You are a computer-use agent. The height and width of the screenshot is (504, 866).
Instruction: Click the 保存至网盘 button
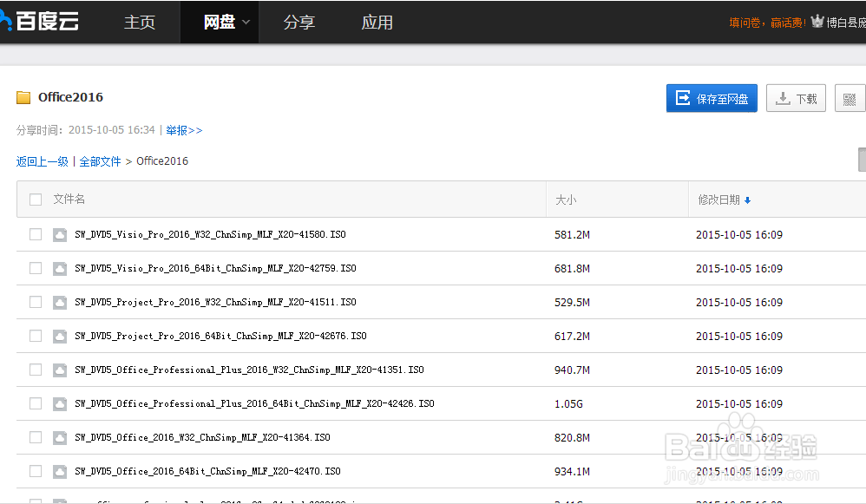712,97
